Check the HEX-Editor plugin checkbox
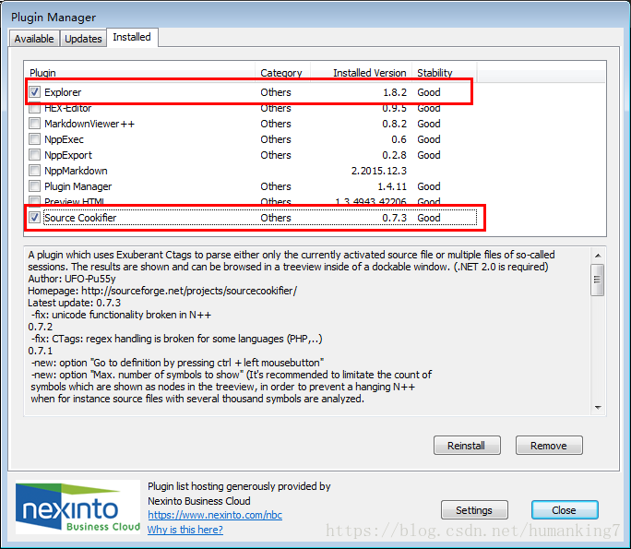 coord(35,108)
